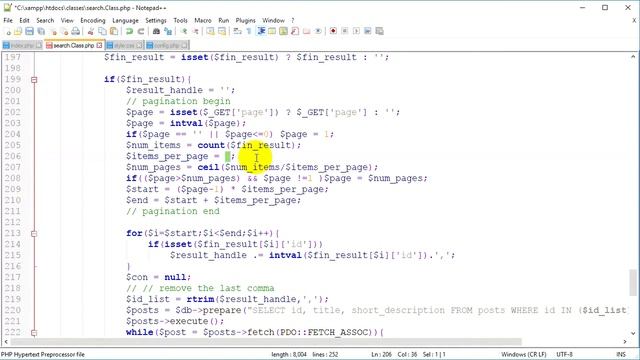Open the Window menu
640x360 pixels.
[x=273, y=20]
